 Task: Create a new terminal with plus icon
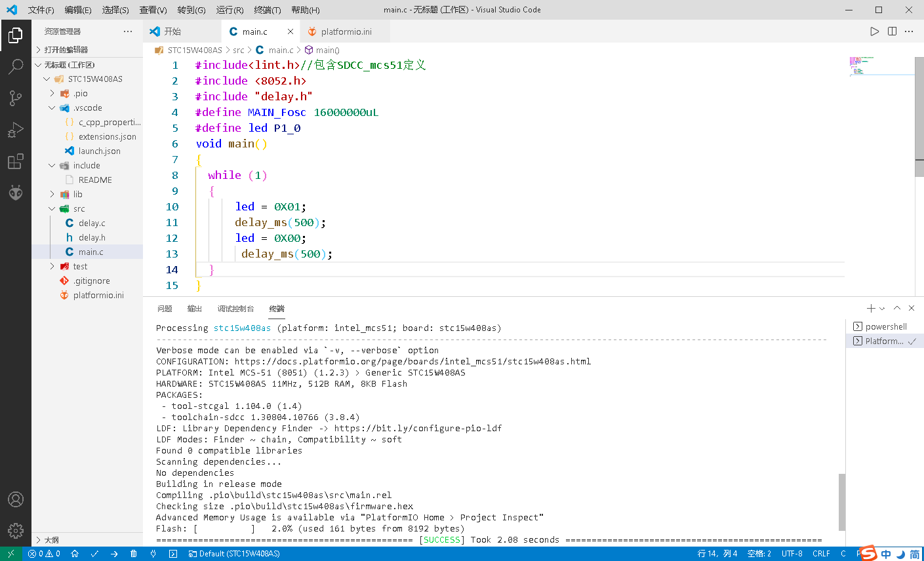coord(871,308)
